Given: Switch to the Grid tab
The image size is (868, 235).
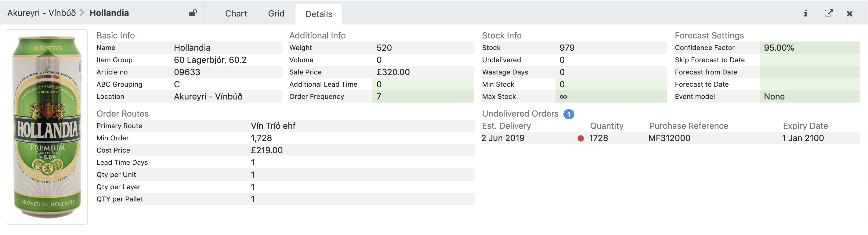Looking at the screenshot, I should [x=276, y=13].
